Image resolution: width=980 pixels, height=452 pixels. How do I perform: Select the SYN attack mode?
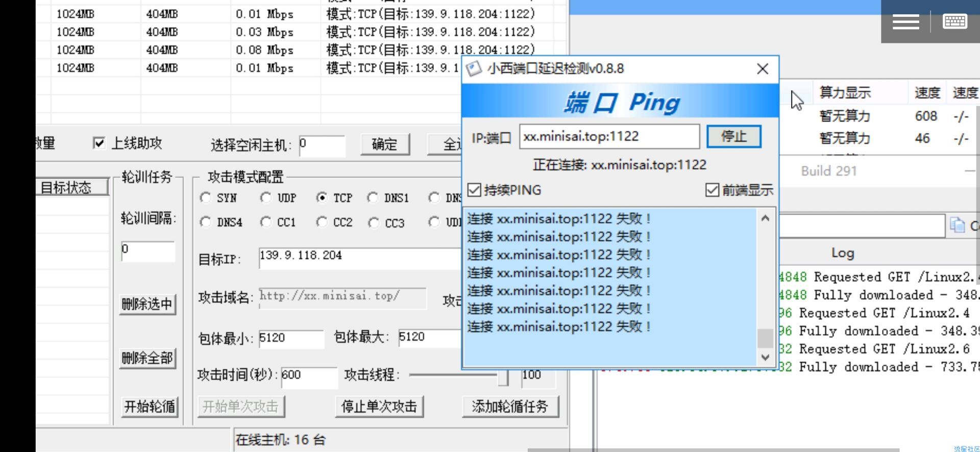[x=205, y=197]
